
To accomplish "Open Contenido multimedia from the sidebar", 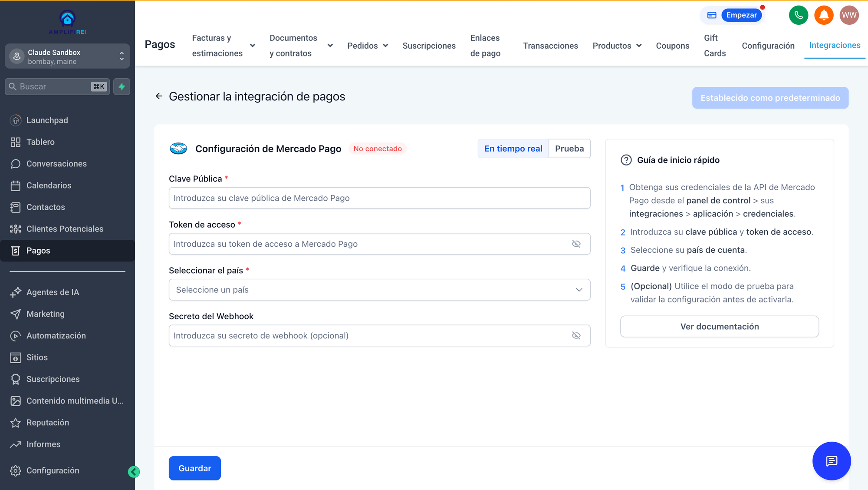I will tap(67, 401).
